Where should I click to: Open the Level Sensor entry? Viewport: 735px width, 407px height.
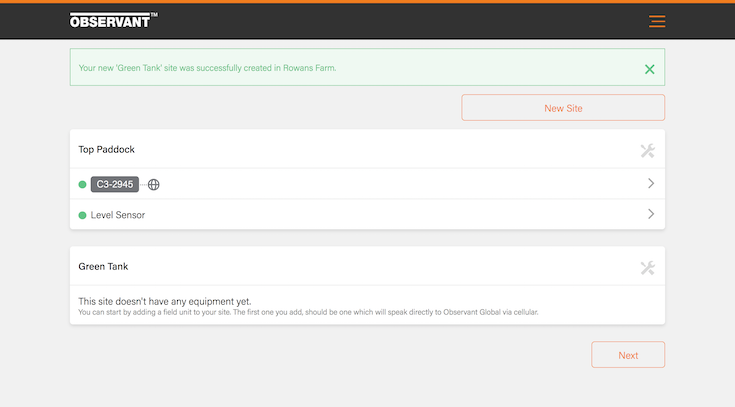click(x=118, y=215)
